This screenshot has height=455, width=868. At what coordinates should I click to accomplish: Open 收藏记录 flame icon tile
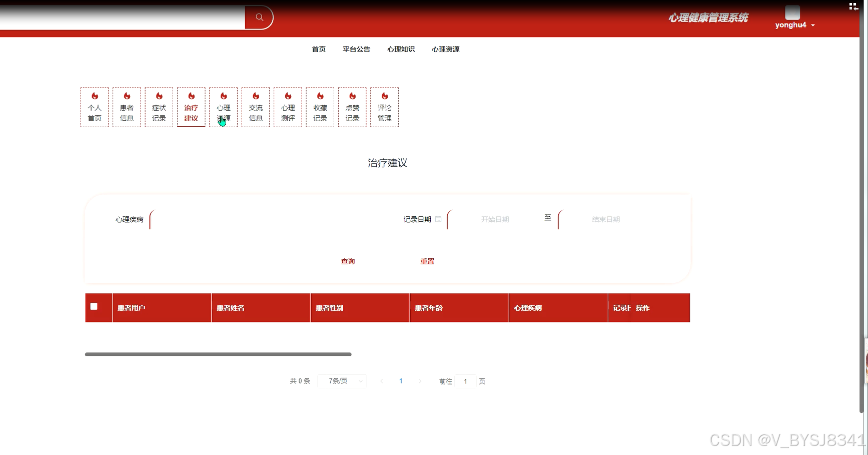320,107
